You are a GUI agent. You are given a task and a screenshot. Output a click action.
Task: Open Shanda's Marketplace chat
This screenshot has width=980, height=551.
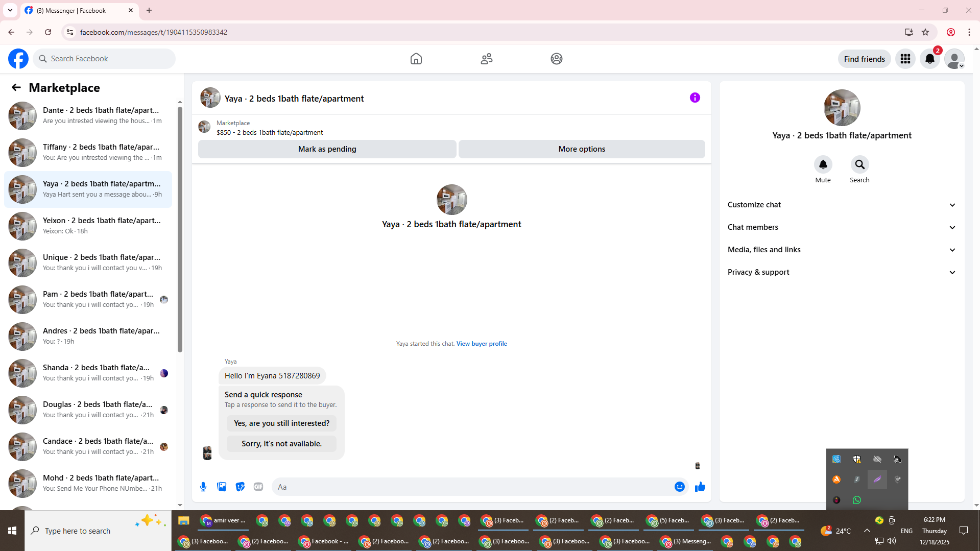pos(88,373)
